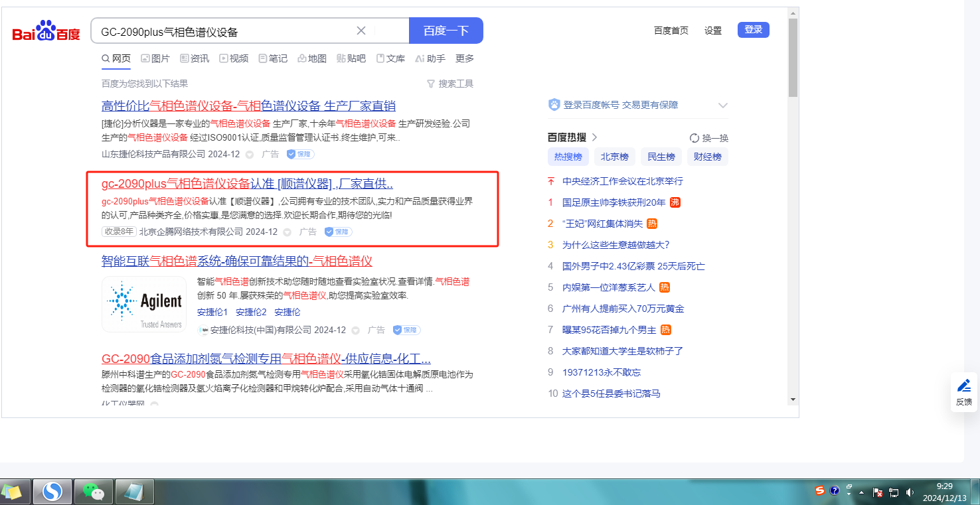The height and width of the screenshot is (505, 980).
Task: Click the Sogou input method tray icon
Action: pos(820,490)
